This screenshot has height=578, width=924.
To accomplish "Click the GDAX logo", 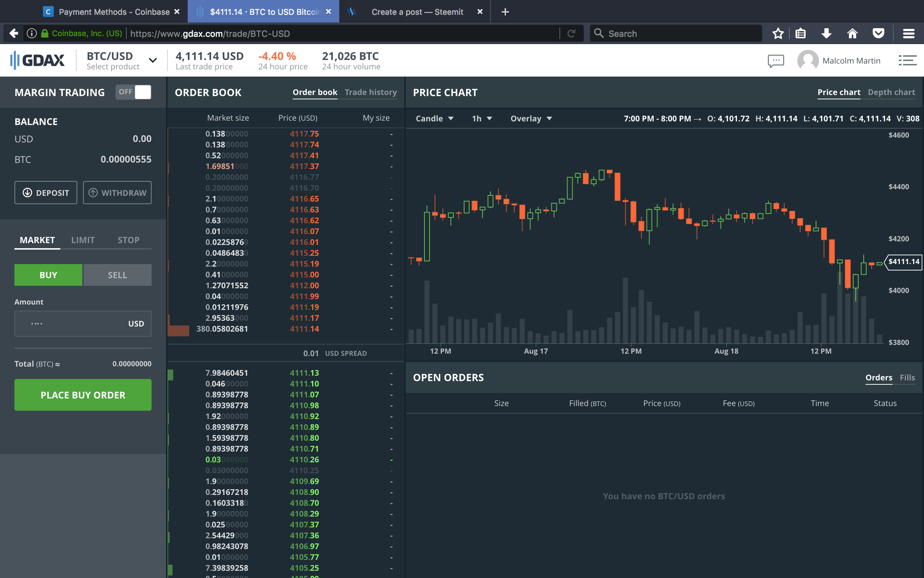I will pyautogui.click(x=38, y=60).
